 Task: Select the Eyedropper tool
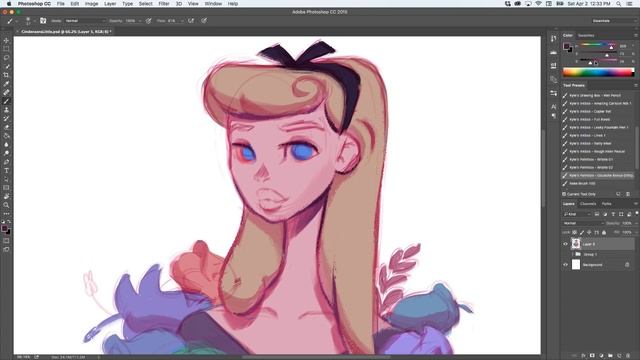click(6, 84)
